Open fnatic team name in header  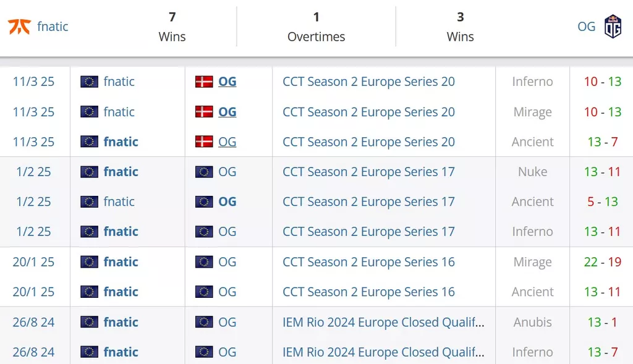pyautogui.click(x=53, y=26)
